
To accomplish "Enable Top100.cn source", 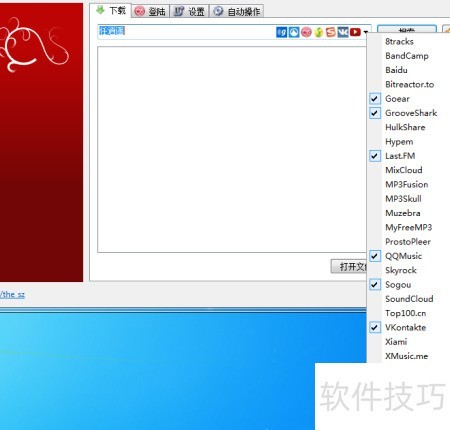I will pyautogui.click(x=407, y=313).
